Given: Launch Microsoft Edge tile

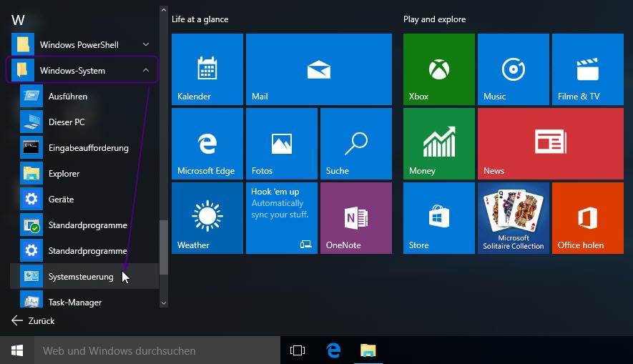Looking at the screenshot, I should (207, 143).
